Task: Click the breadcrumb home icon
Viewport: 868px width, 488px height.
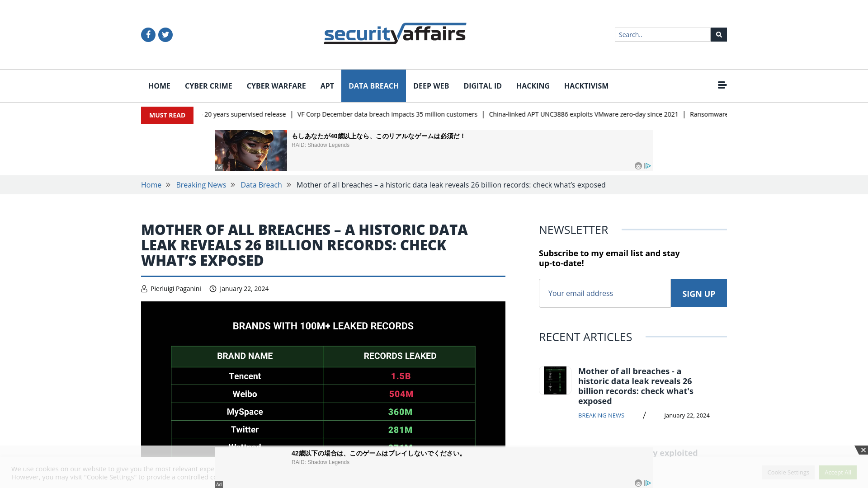Action: click(x=151, y=185)
